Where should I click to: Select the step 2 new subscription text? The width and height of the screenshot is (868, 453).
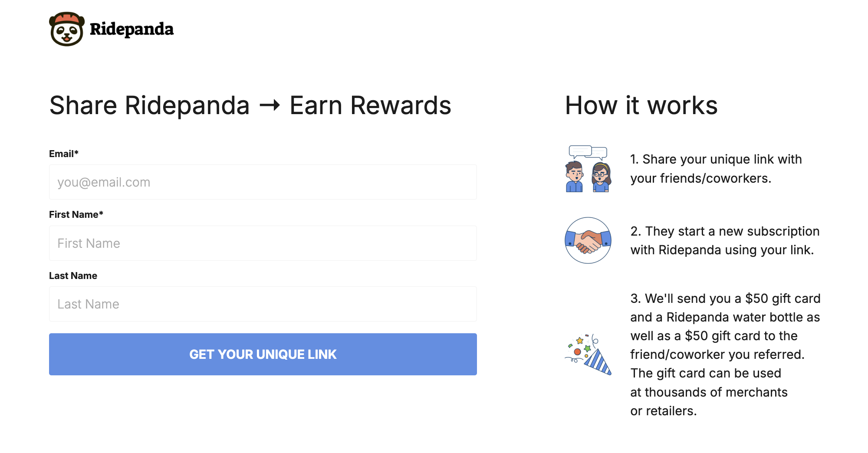[x=725, y=240]
